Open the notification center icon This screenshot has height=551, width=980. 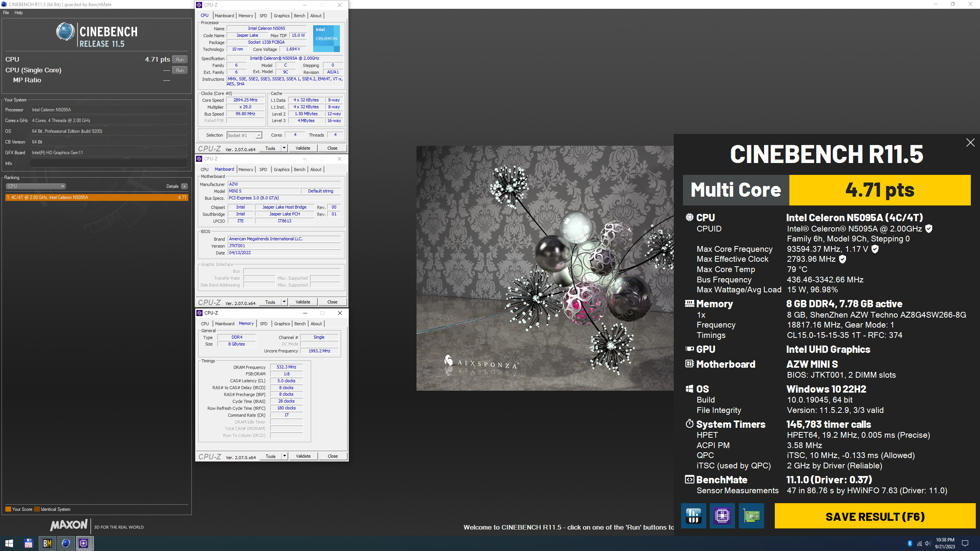pyautogui.click(x=965, y=543)
